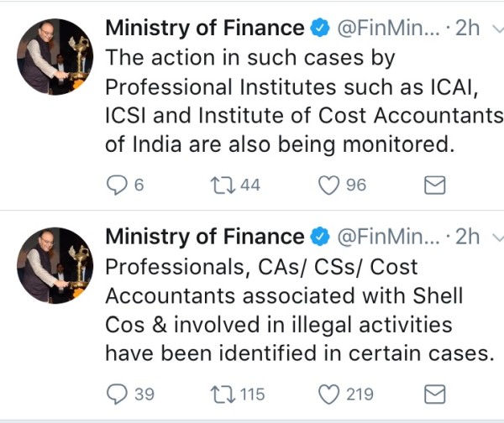Open the tweet text about Professional Institutes being monitored
Image resolution: width=504 pixels, height=423 pixels.
[x=286, y=101]
